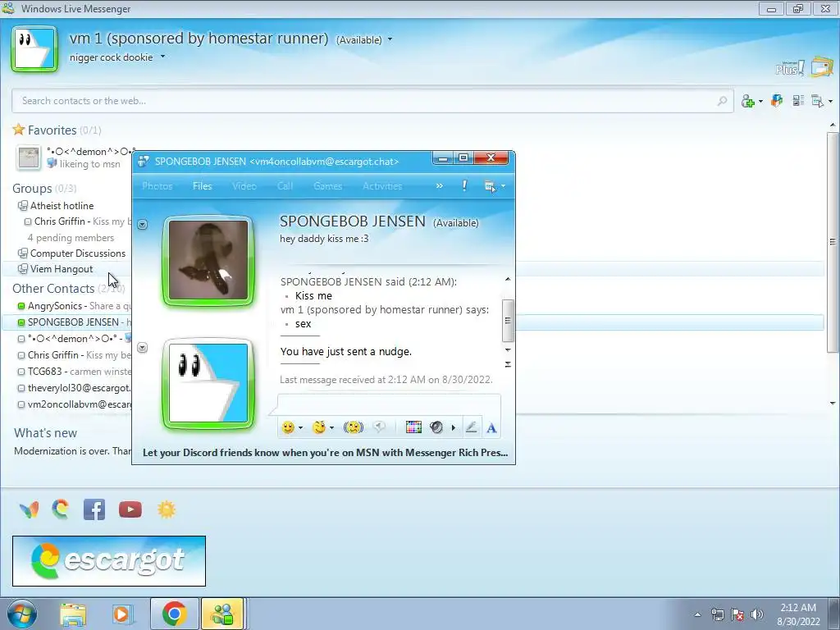The width and height of the screenshot is (840, 630).
Task: Open the Activities tab in chat
Action: coord(382,186)
